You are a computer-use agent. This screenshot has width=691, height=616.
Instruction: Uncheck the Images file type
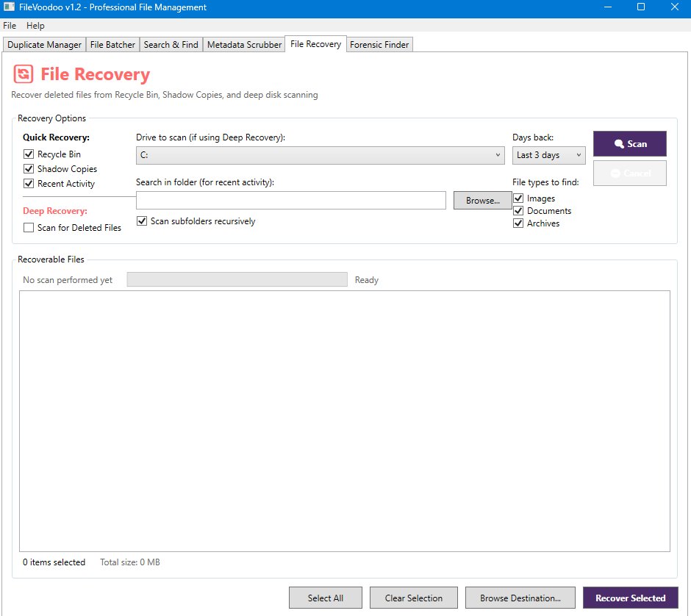[x=518, y=198]
